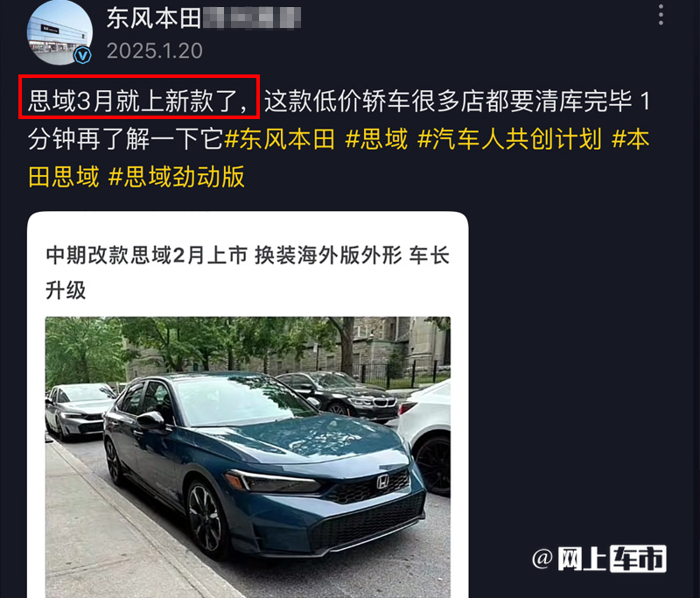Image resolution: width=700 pixels, height=598 pixels.
Task: Open the #本田思域 hashtag
Action: click(x=63, y=176)
